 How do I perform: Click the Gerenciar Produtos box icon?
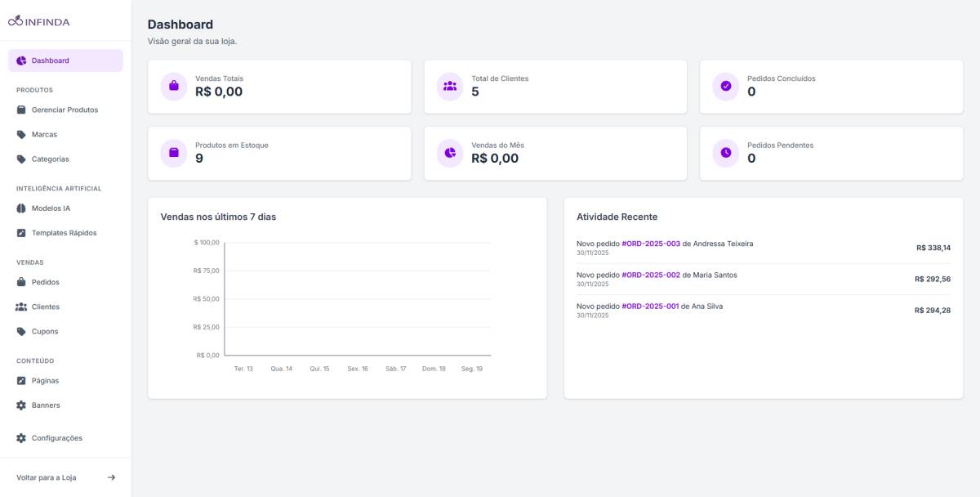[21, 110]
